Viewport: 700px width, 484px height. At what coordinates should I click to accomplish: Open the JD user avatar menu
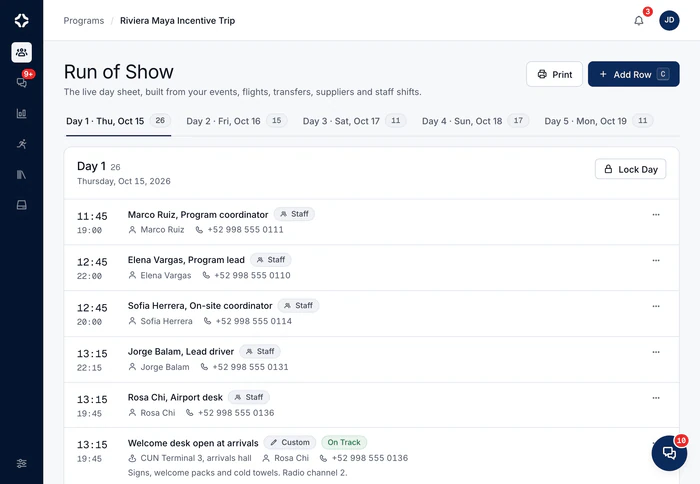(x=669, y=21)
